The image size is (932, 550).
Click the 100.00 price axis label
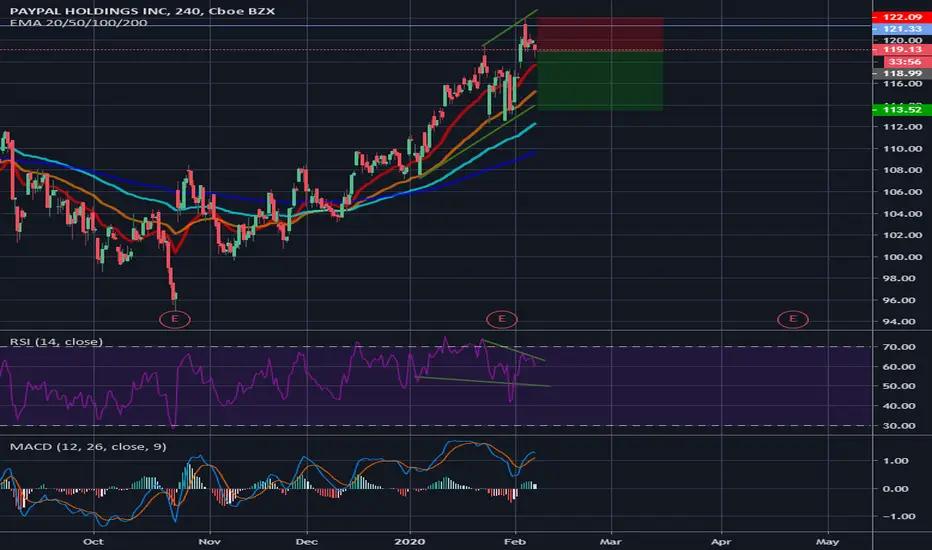902,257
